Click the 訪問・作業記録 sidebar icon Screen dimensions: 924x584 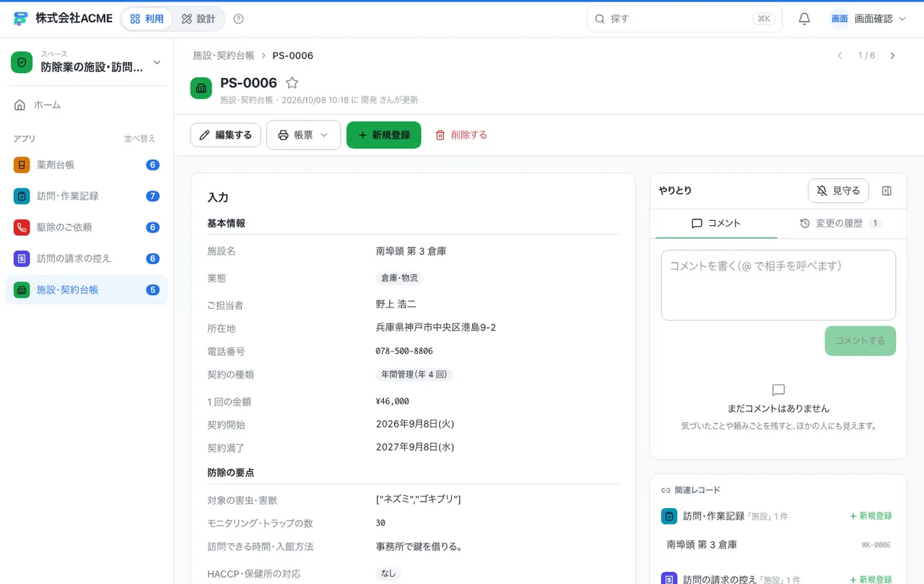pyautogui.click(x=22, y=196)
